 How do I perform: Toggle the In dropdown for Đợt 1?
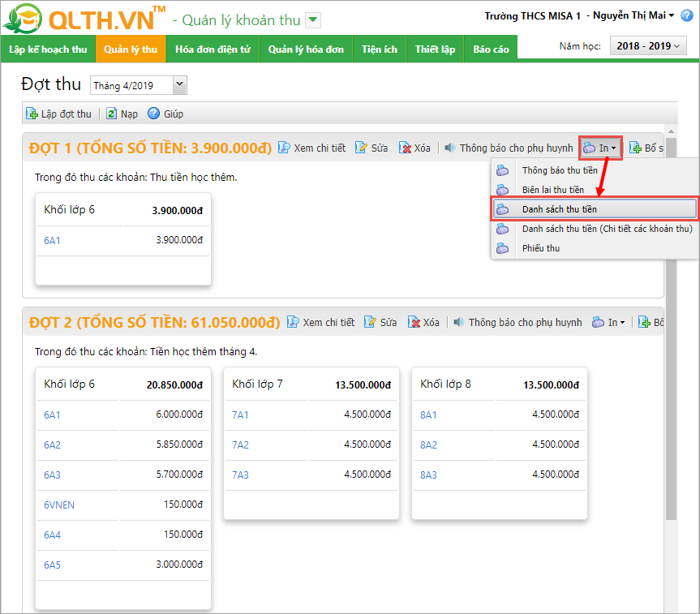point(601,148)
